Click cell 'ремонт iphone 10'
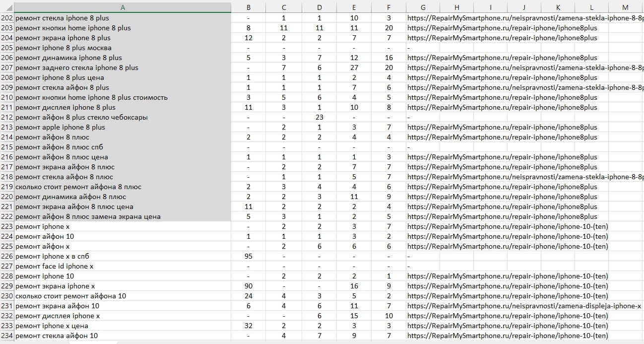The width and height of the screenshot is (644, 344). 123,276
